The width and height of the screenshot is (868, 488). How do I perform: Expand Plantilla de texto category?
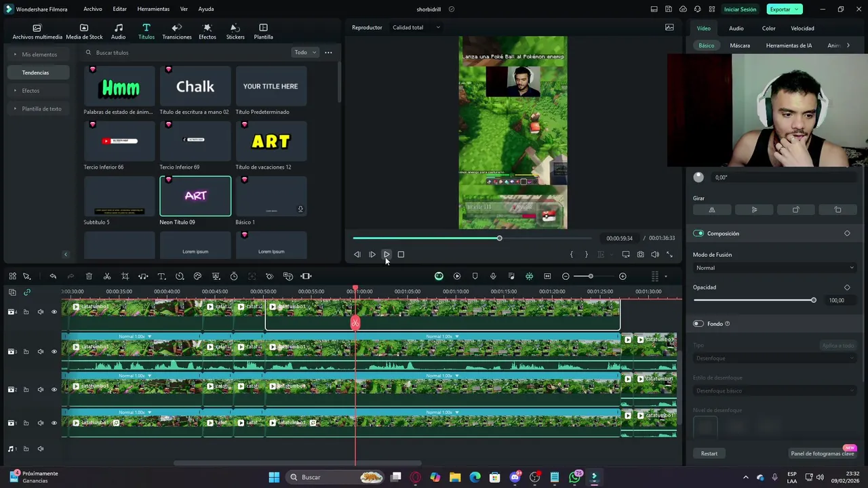click(x=38, y=108)
